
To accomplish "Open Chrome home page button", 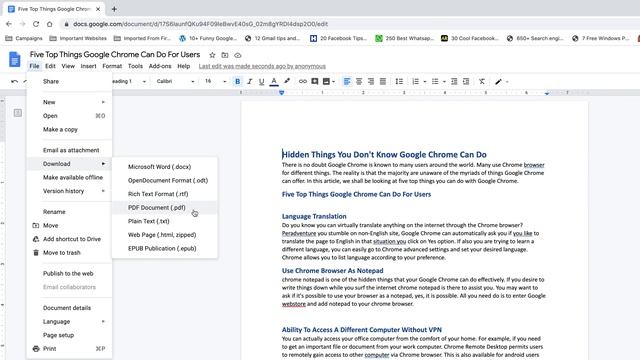I will click(x=49, y=24).
